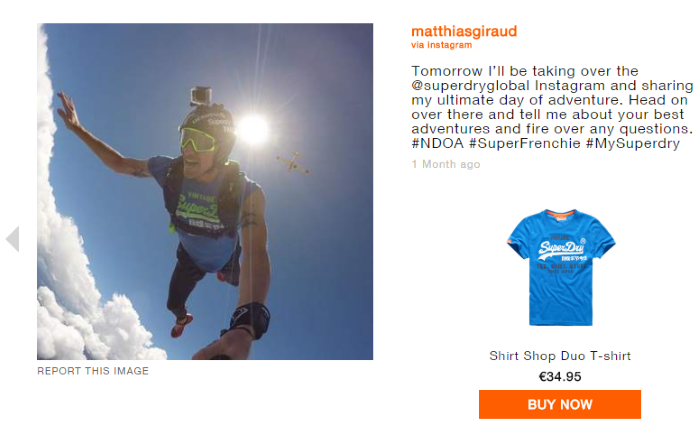Open the Shirt Shop Duo T-shirt title

coord(560,356)
